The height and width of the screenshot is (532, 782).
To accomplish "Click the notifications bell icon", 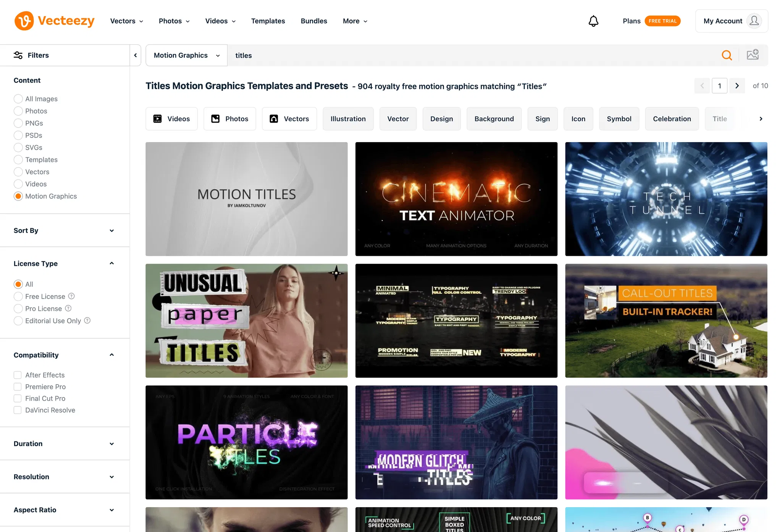I will (593, 21).
